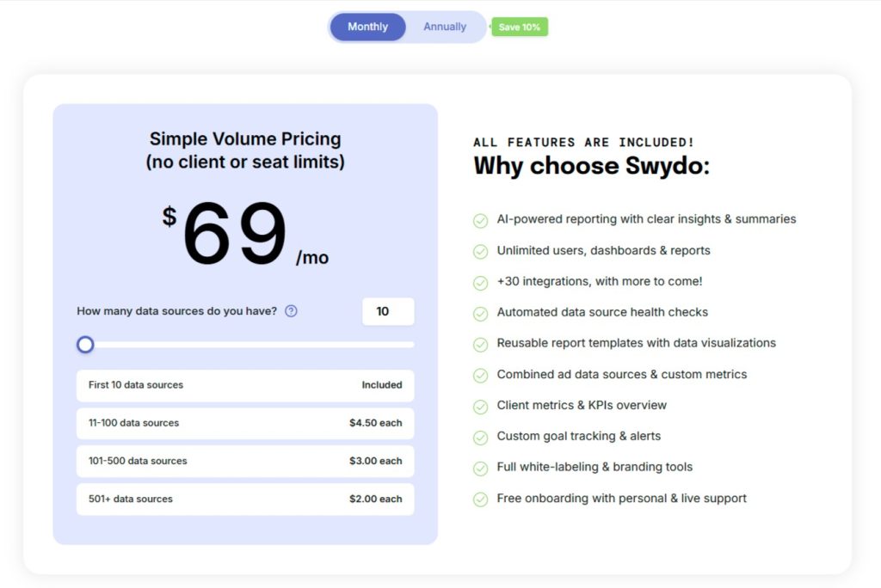Switch to Annually billing
This screenshot has width=881, height=588.
pos(444,27)
